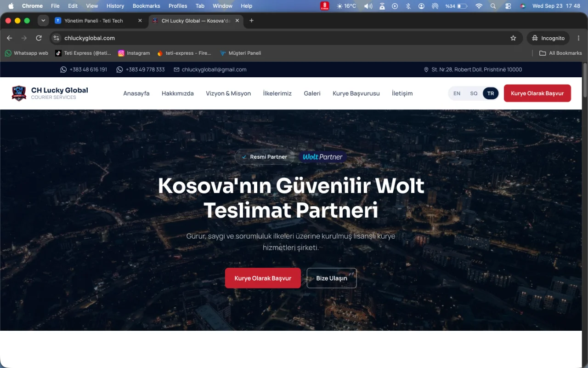The width and height of the screenshot is (588, 368).
Task: Open the All Bookmarks folder
Action: pyautogui.click(x=560, y=53)
